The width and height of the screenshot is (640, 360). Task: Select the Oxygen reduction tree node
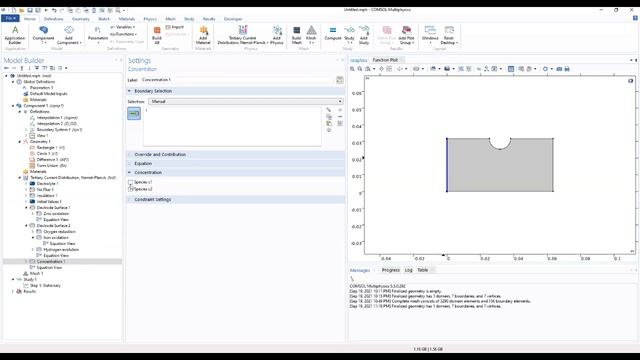59,232
